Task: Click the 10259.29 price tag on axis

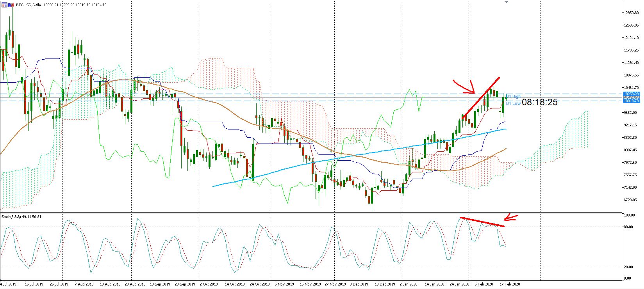Action: tap(631, 94)
